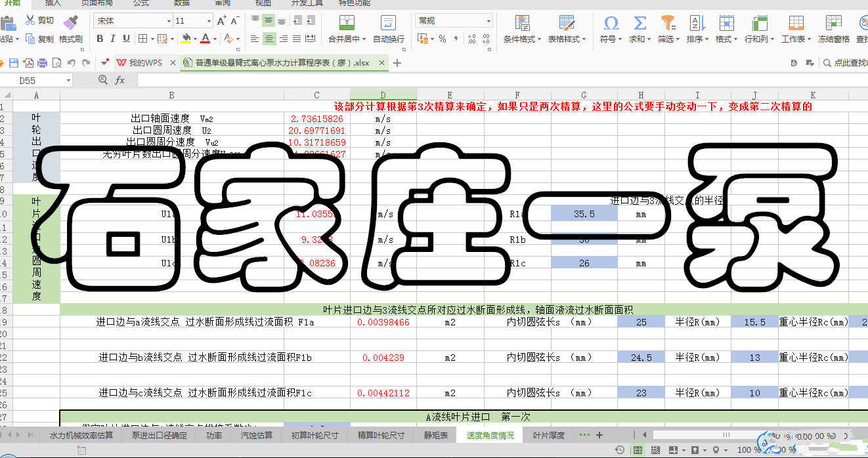Screen dimensions: 868x458
Task: Switch to the 静矩表 sheet tab
Action: pyautogui.click(x=436, y=435)
